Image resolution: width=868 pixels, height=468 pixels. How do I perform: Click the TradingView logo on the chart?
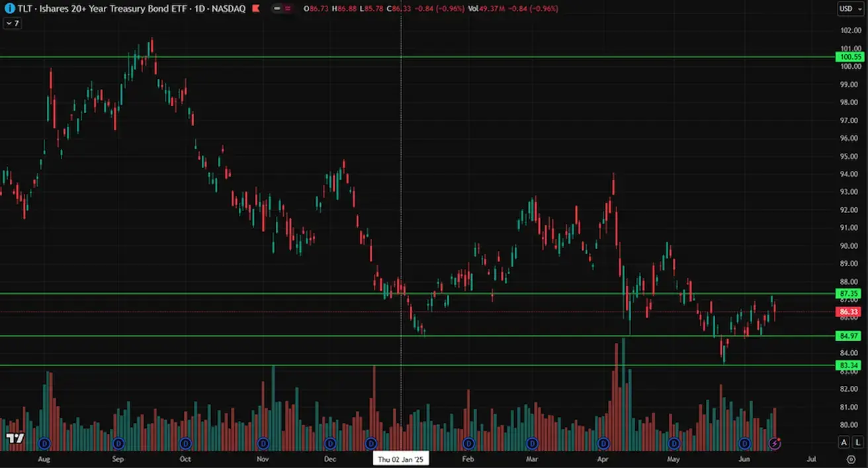coord(15,438)
